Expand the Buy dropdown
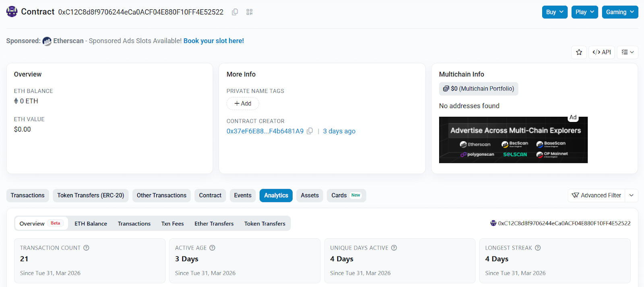Screen dimensions: 644x287 (x=555, y=12)
